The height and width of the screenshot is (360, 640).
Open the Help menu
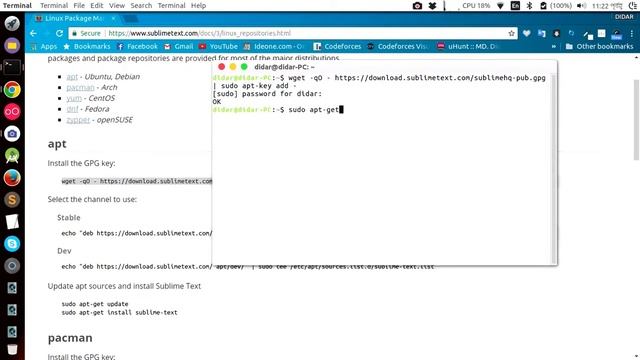pyautogui.click(x=198, y=6)
